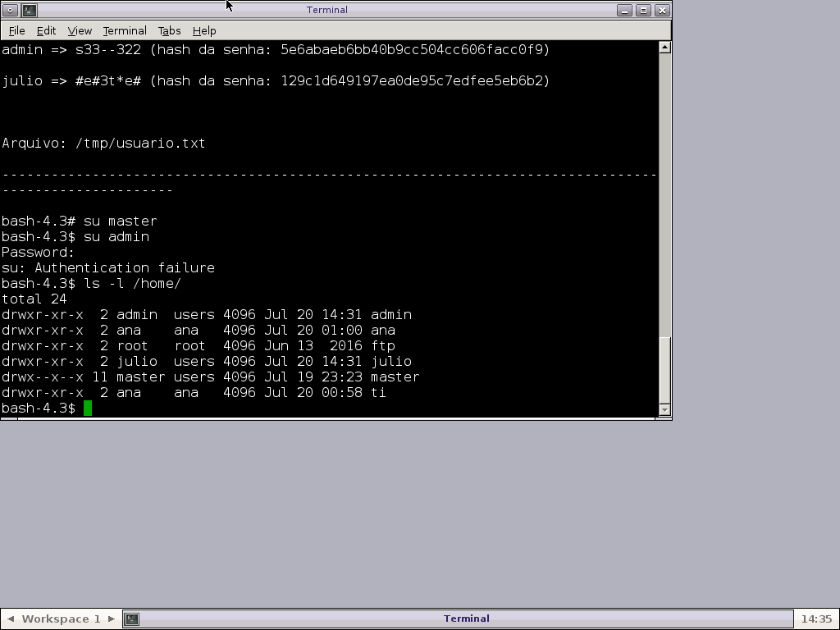Click the 'su admin' command line
Image resolution: width=840 pixels, height=630 pixels.
[75, 237]
